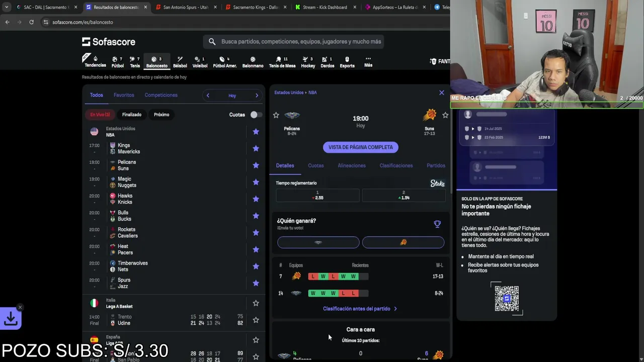Click Vista de página completa button
Viewport: 644px width, 362px height.
click(361, 147)
